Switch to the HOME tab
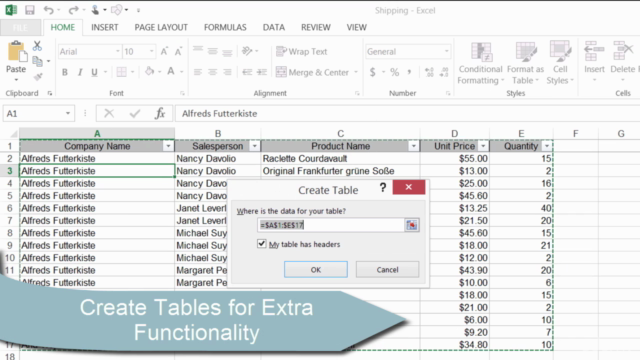This screenshot has width=640, height=360. 62,27
